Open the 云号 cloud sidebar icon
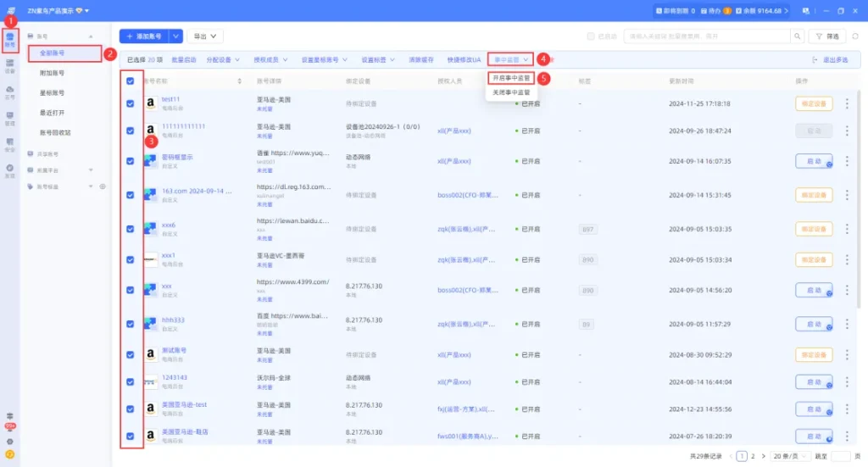The width and height of the screenshot is (868, 467). coord(9,93)
